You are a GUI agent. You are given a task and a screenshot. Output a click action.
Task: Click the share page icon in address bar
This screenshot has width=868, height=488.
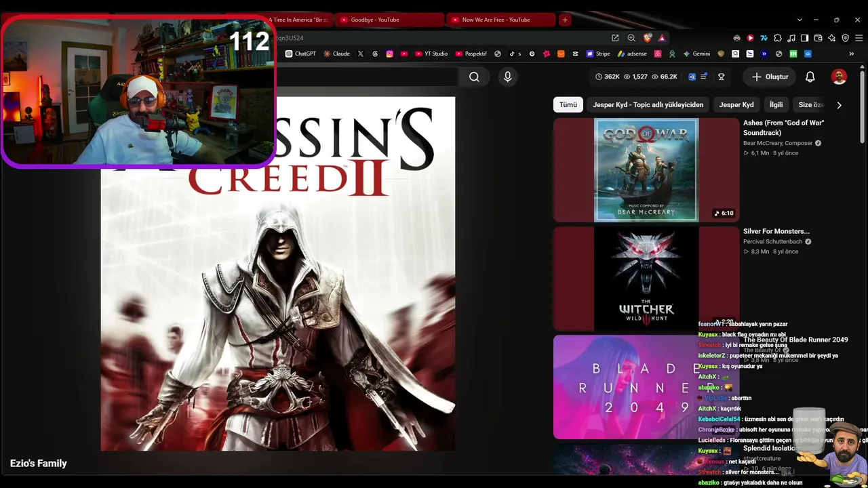(615, 38)
